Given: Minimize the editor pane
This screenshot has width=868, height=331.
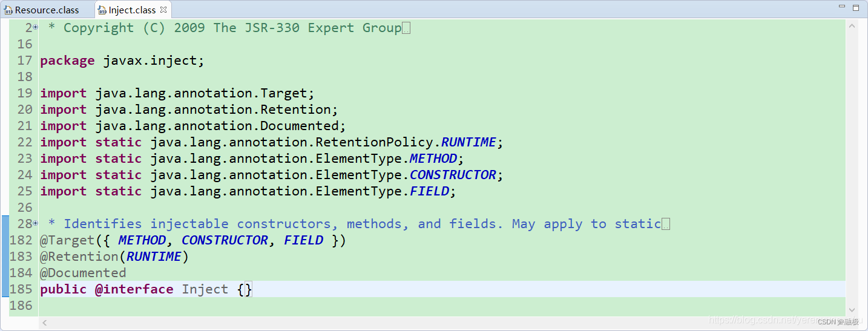Looking at the screenshot, I should 842,7.
